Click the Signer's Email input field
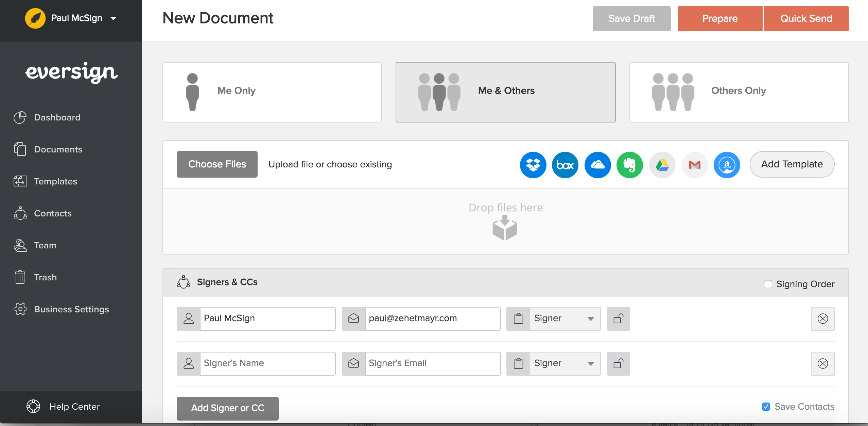868x426 pixels. [432, 363]
